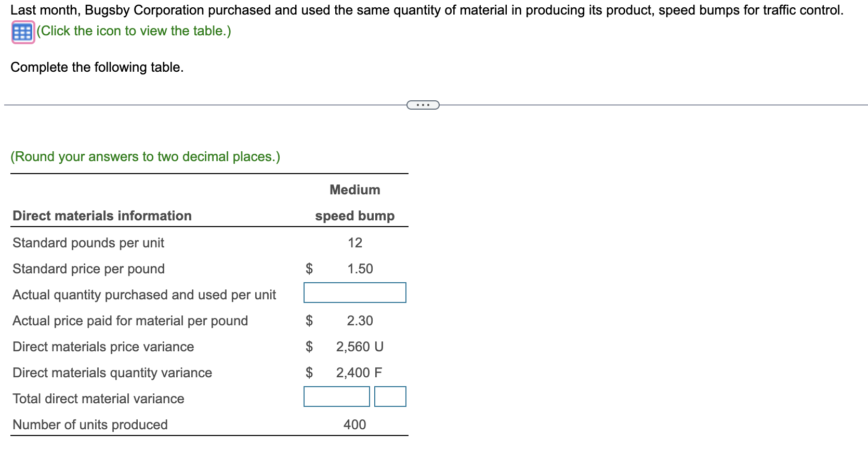
Task: Select the Total direct material variance amount field
Action: (x=336, y=397)
